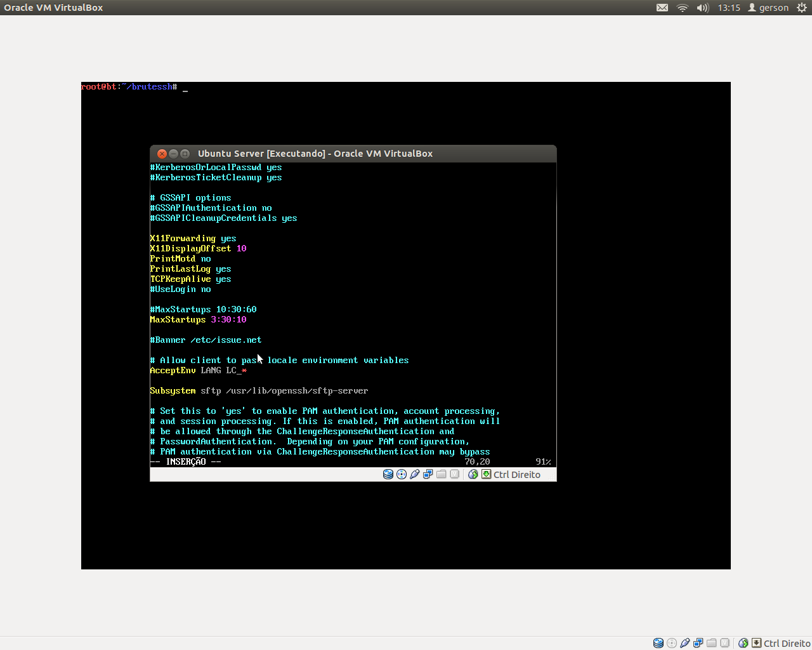
Task: Click virtualization chip indicator in outer status bar
Action: point(725,643)
